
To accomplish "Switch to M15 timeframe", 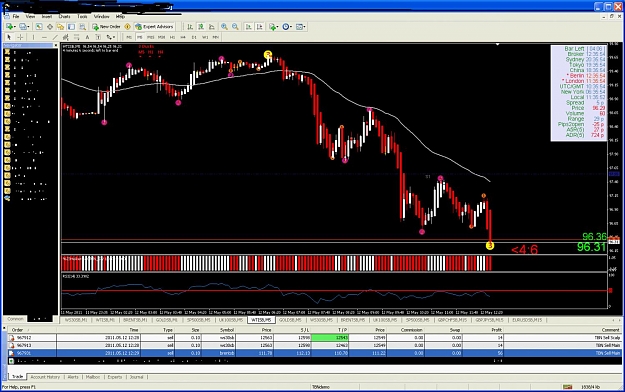I will [x=150, y=37].
